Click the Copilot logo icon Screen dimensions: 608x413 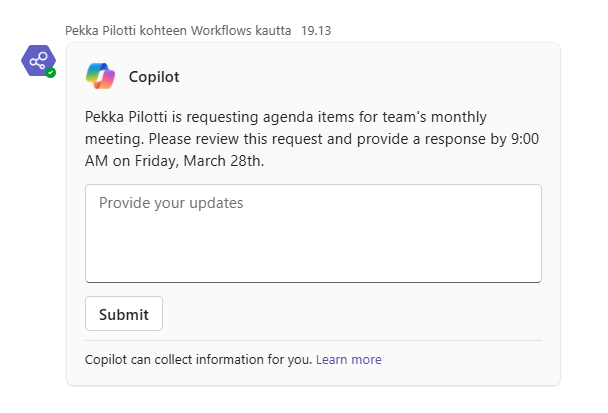(100, 76)
